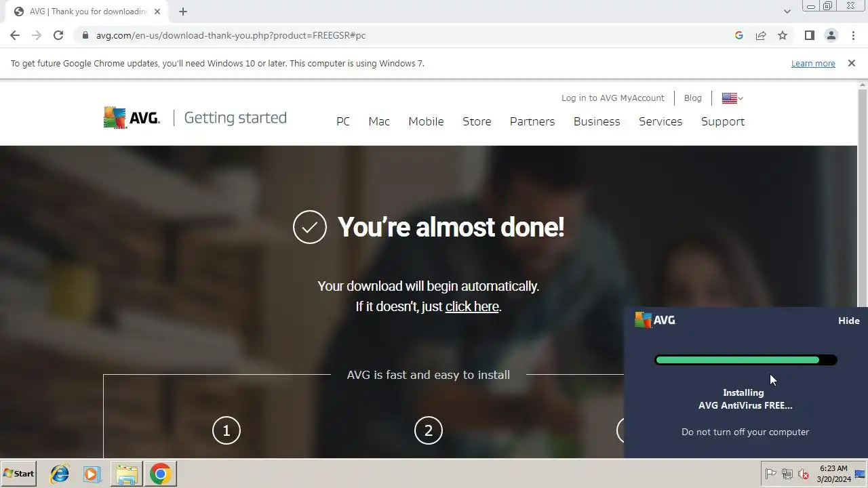Click the AVG logo in installer popup
This screenshot has width=868, height=488.
click(655, 320)
